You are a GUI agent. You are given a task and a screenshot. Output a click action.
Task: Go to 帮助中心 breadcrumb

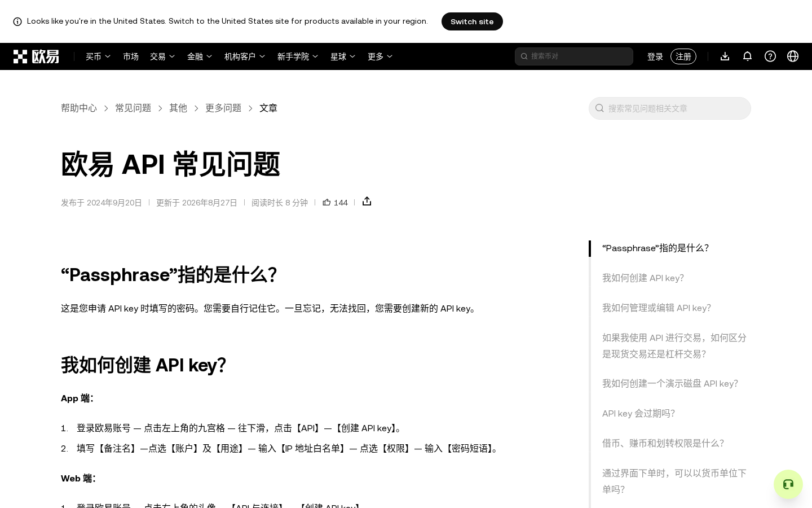click(79, 108)
